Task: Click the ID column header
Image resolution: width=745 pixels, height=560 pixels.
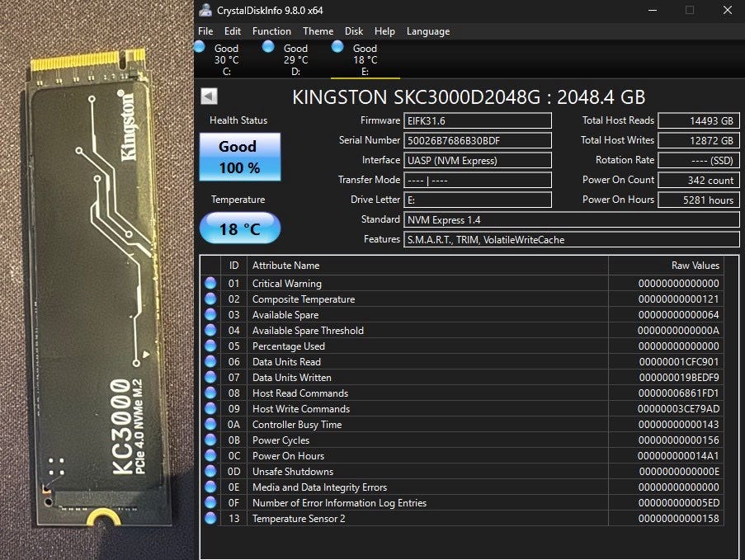Action: (x=233, y=266)
